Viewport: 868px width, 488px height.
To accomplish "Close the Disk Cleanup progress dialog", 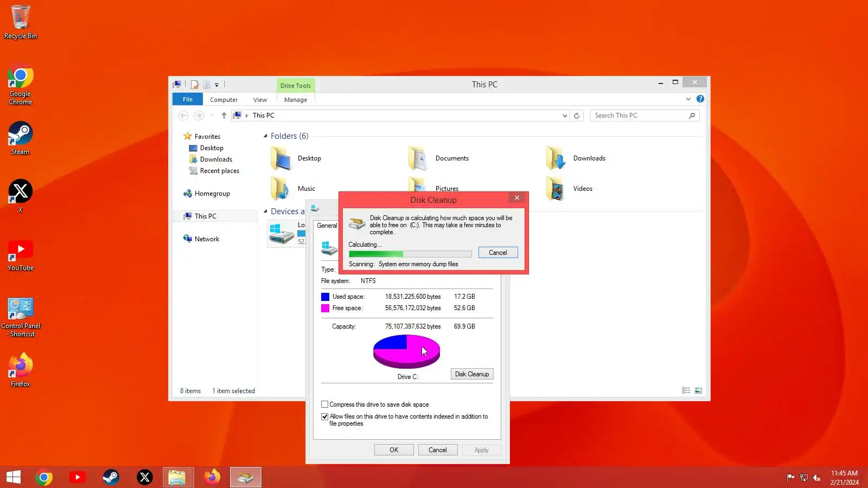I will pos(517,198).
